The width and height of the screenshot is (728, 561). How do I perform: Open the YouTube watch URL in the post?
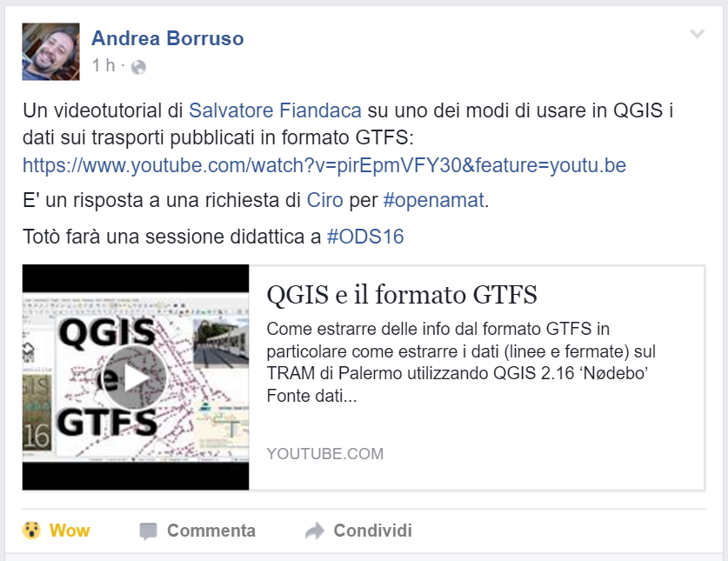(324, 165)
